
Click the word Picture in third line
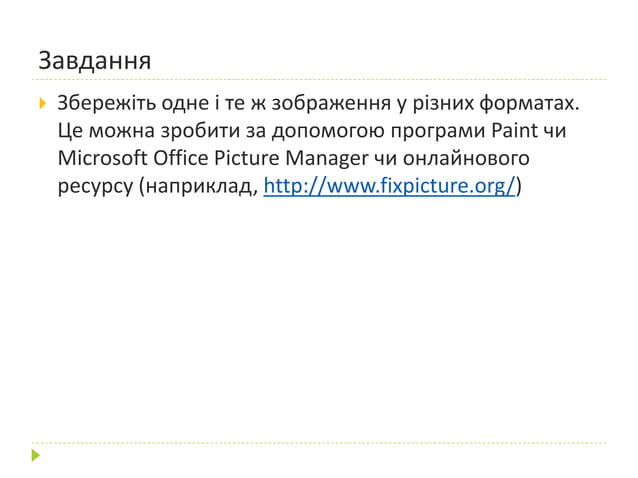click(x=250, y=159)
